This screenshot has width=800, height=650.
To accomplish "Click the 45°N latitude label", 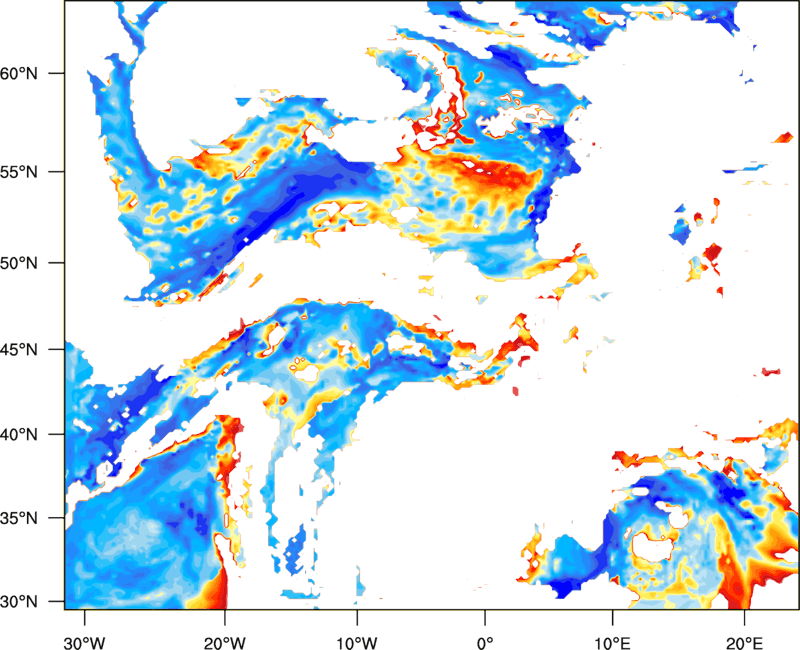I will point(18,349).
